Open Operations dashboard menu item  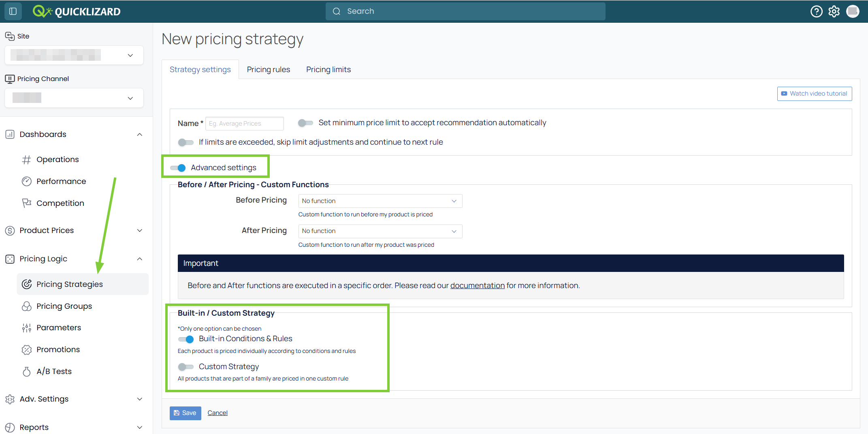(82, 160)
